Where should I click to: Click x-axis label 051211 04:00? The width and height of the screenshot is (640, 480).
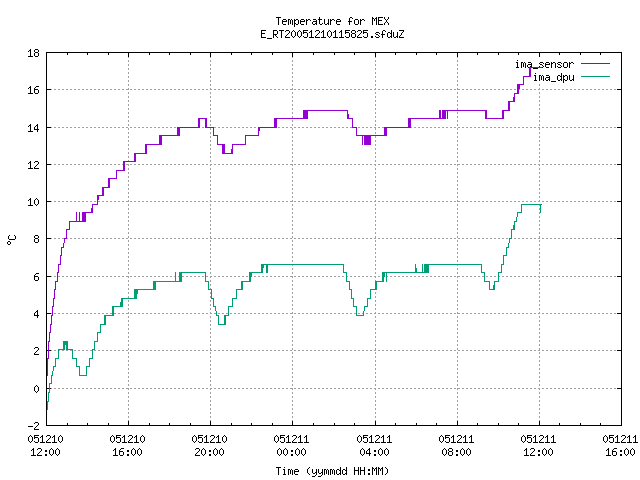374,446
